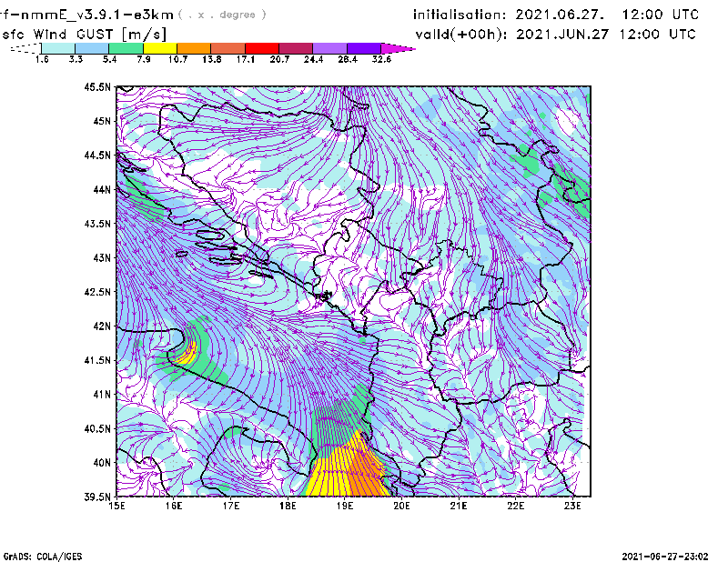Pick the red legend swatch 17.1–20.7
The image size is (728, 562).
[262, 48]
